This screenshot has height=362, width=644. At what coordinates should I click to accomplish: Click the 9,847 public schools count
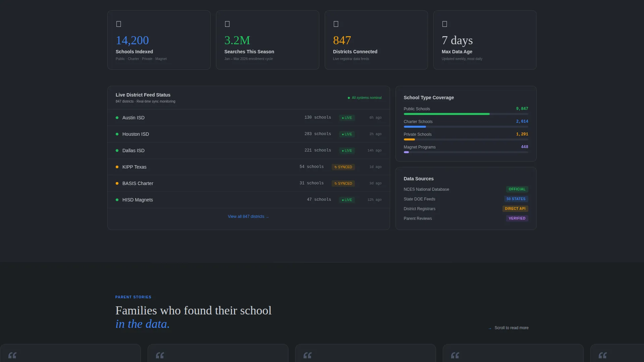[522, 109]
